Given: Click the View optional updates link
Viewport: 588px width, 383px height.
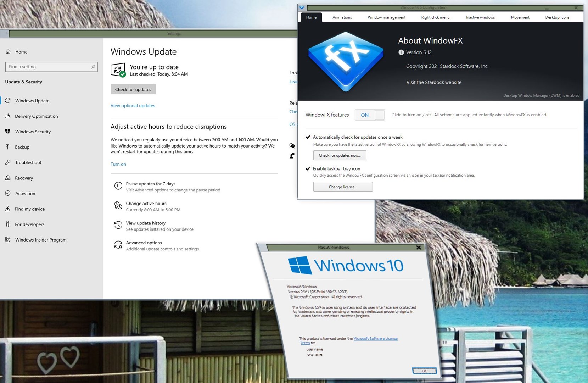Looking at the screenshot, I should [133, 106].
